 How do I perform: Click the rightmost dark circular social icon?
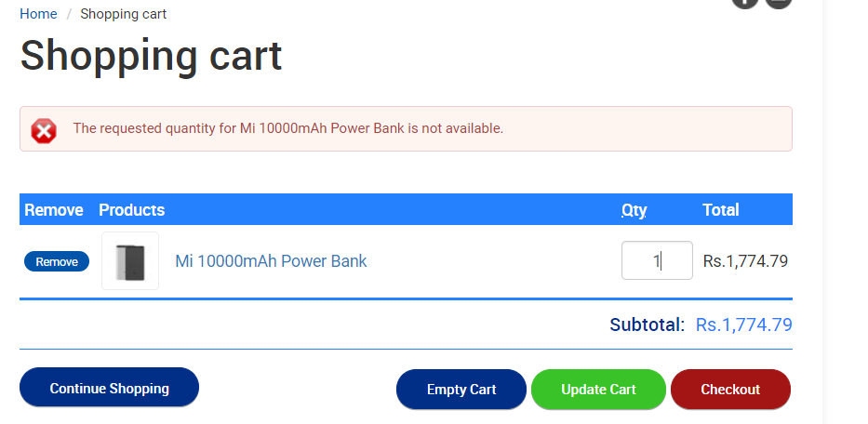[779, 3]
